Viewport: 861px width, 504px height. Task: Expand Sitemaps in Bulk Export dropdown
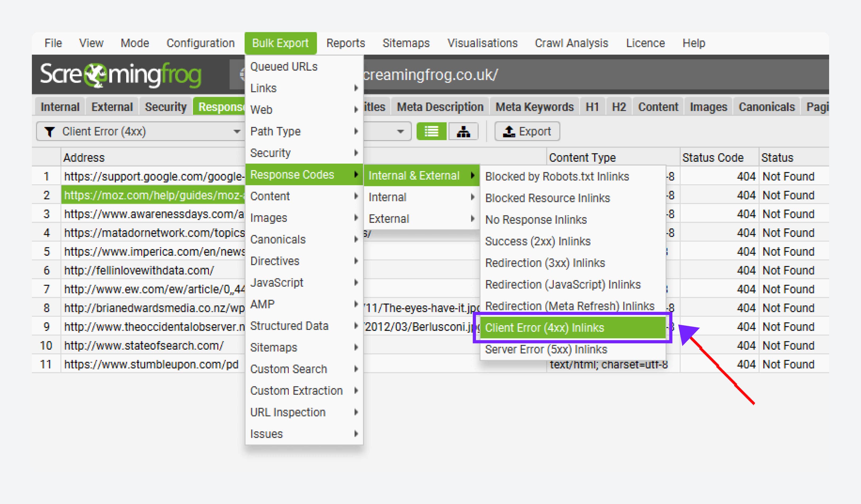[x=304, y=348]
